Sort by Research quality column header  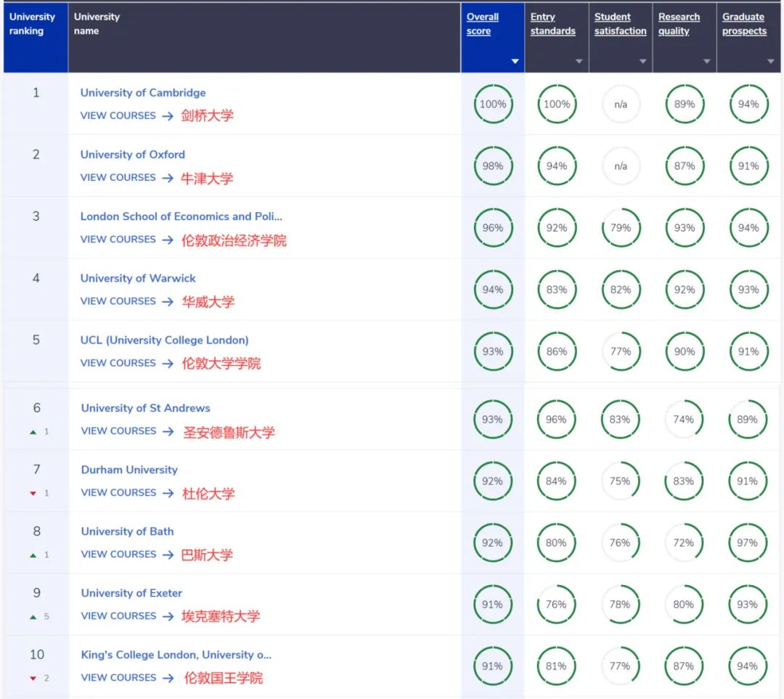tap(679, 23)
